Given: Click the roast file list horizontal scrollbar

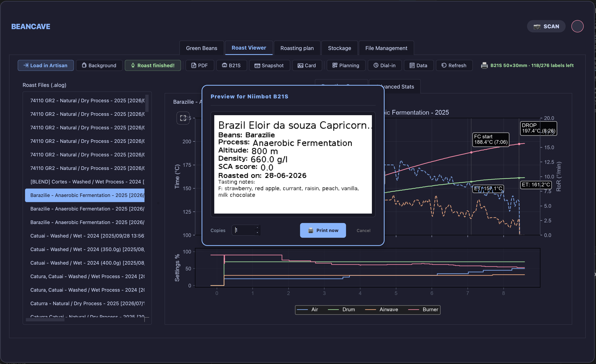Looking at the screenshot, I should pyautogui.click(x=45, y=320).
